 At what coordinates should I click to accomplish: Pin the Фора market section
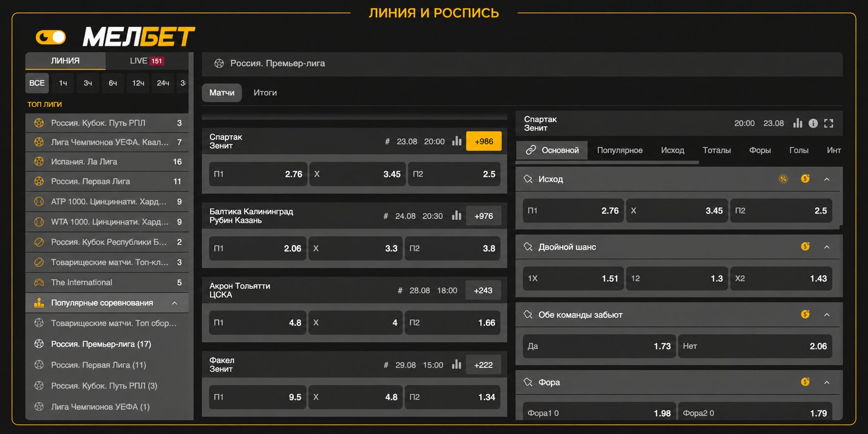click(528, 382)
